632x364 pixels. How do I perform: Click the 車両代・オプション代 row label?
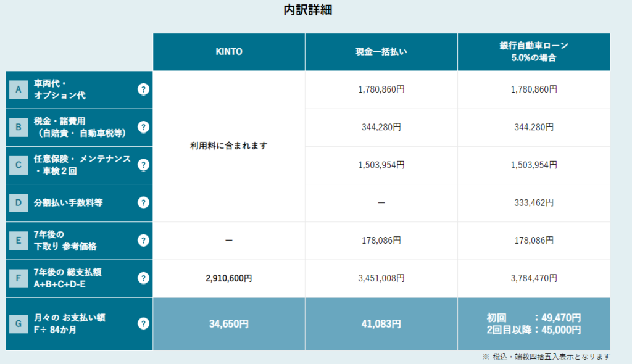pos(60,89)
